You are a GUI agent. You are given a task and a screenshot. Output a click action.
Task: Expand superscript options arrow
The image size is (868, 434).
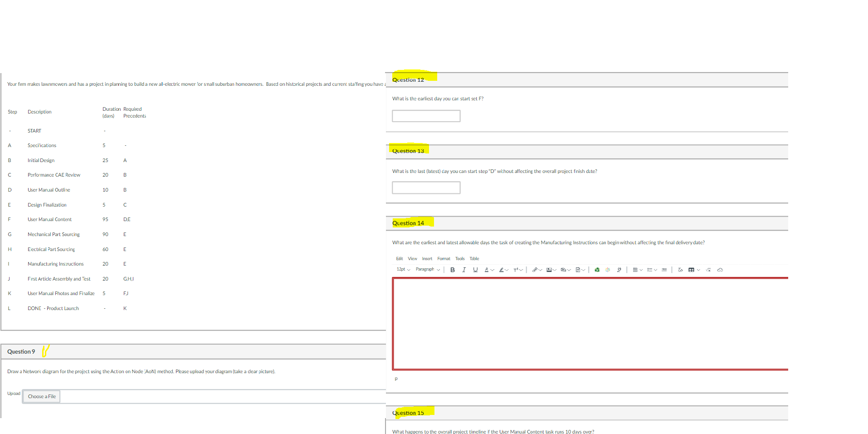521,270
